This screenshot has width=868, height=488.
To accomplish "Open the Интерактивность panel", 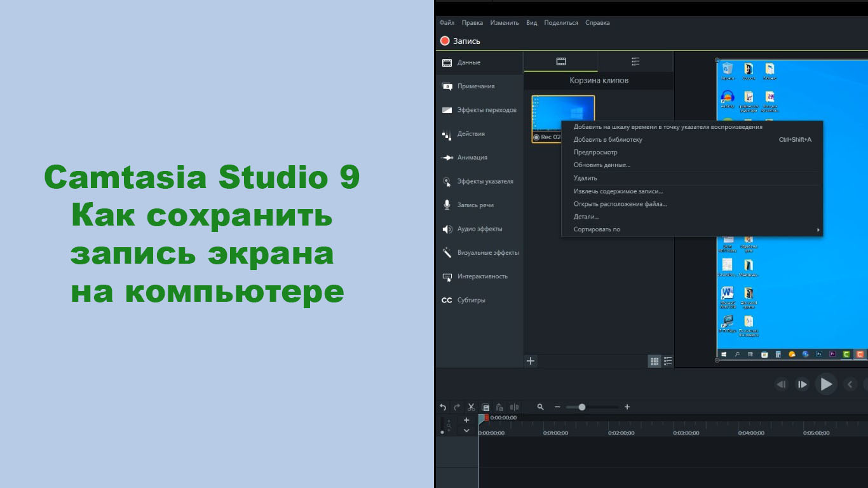I will 479,276.
